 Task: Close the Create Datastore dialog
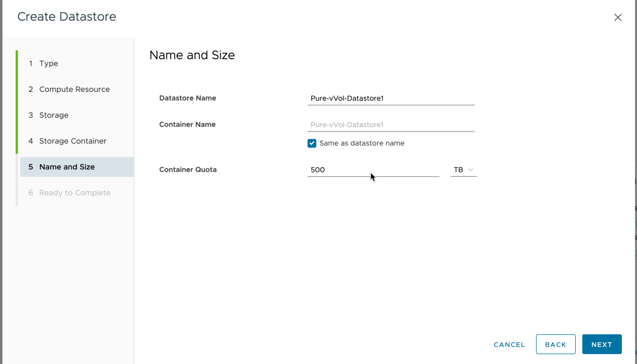point(617,17)
